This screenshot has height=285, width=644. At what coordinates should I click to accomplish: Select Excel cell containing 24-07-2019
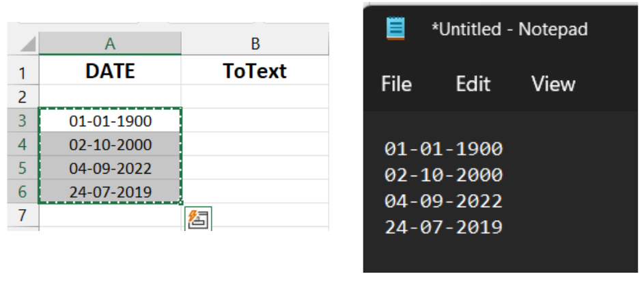(111, 191)
